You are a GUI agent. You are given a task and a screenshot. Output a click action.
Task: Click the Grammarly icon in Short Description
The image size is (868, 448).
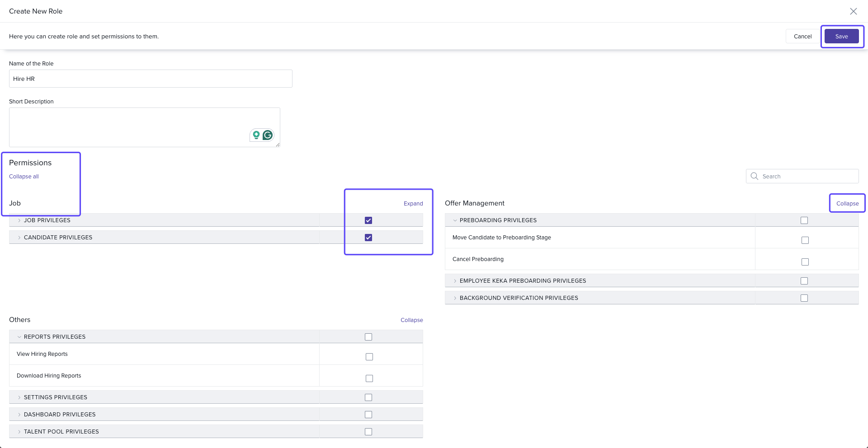pos(268,135)
